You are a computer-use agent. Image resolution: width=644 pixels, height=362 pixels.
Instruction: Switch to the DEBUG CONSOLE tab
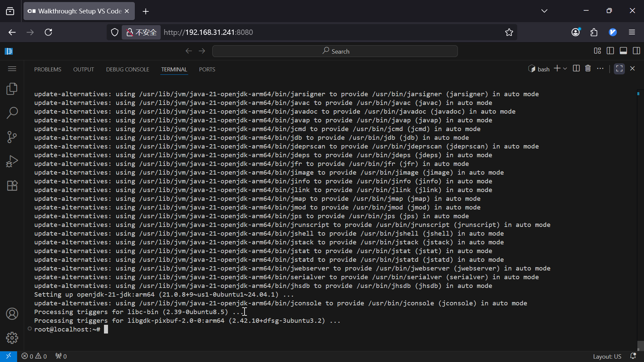[x=127, y=69]
